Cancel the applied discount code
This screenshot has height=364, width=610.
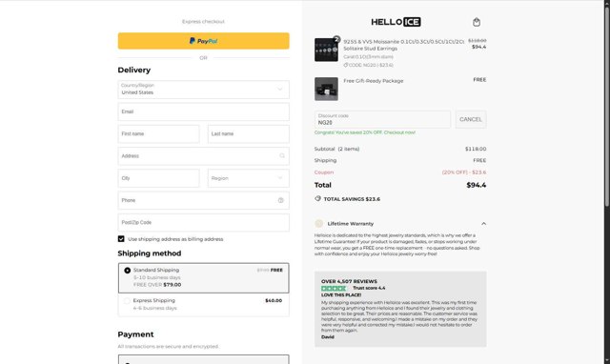tap(471, 119)
